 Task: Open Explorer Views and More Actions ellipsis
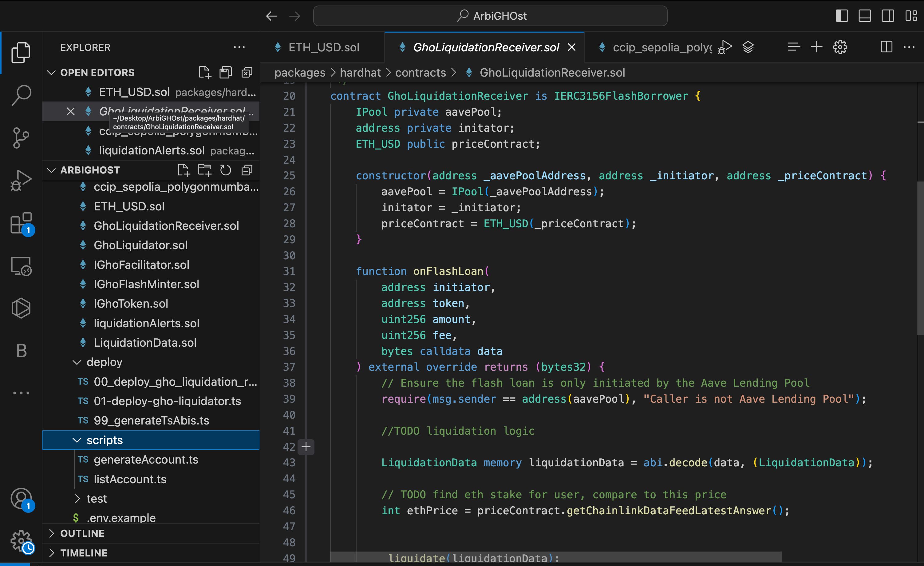coord(239,47)
